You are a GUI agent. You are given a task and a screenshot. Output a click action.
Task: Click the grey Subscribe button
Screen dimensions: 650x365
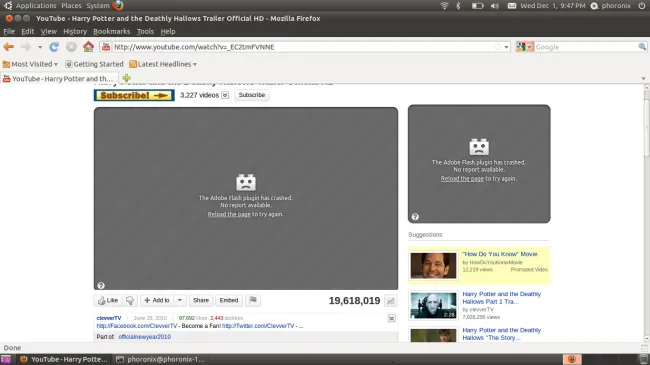click(252, 95)
